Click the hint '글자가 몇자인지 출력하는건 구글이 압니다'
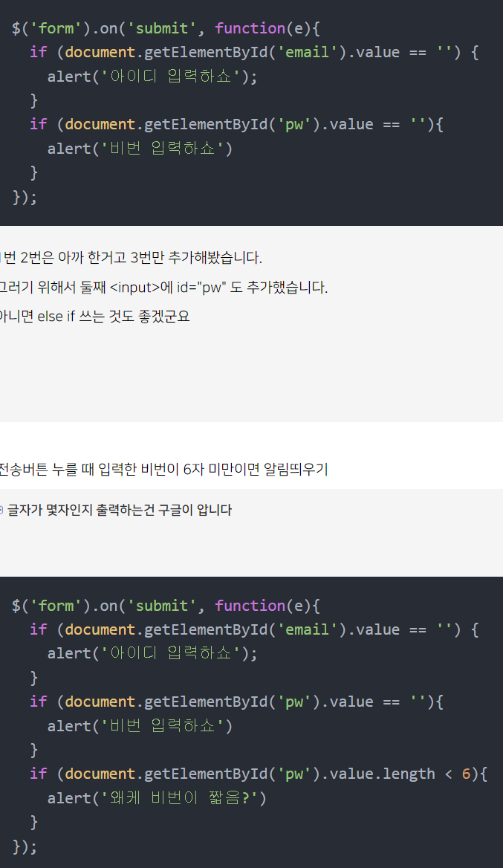Viewport: 503px width, 868px height. (x=119, y=510)
